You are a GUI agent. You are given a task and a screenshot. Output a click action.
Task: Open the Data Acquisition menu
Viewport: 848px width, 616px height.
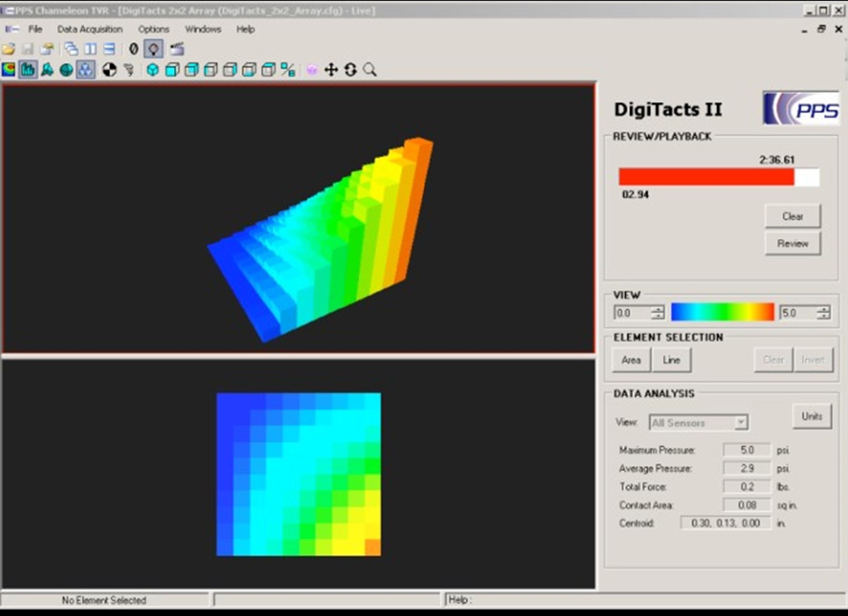pyautogui.click(x=90, y=29)
